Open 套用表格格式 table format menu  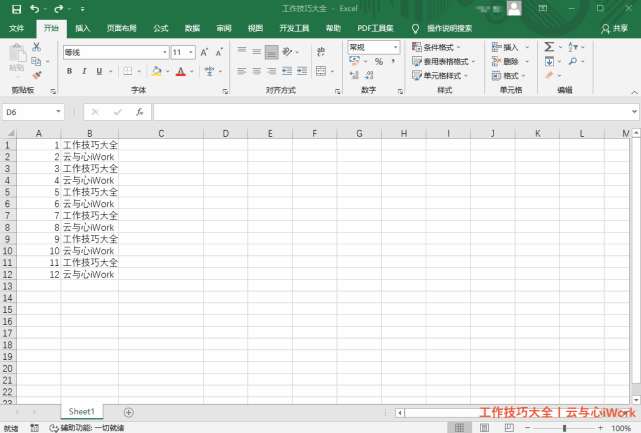coord(444,61)
